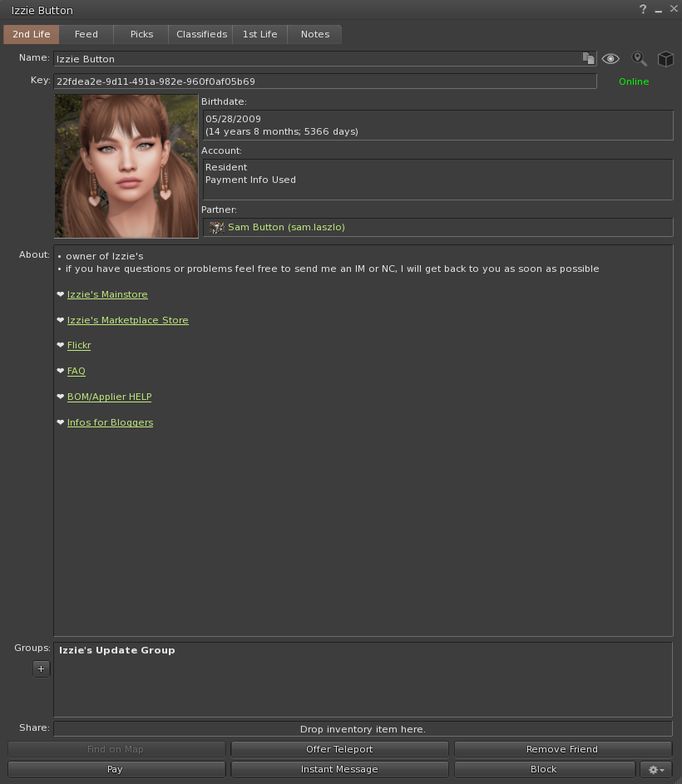The image size is (682, 784).
Task: Open Infos for Bloggers link
Action: (110, 422)
